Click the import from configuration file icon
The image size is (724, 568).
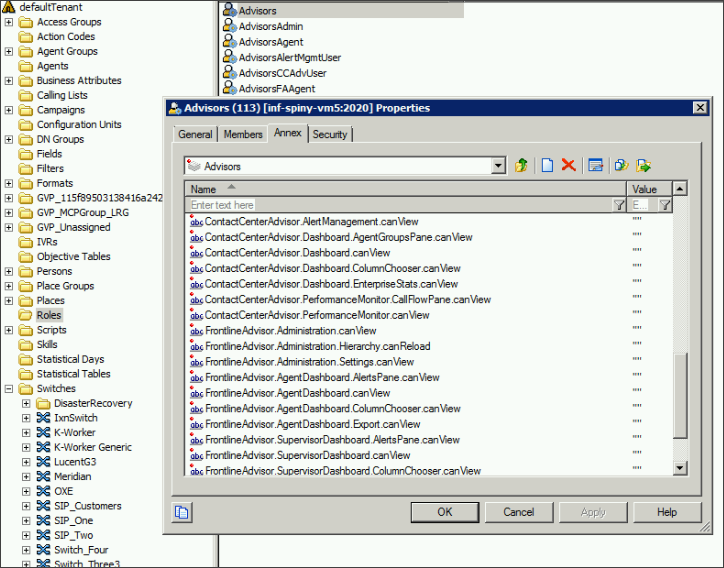click(621, 165)
